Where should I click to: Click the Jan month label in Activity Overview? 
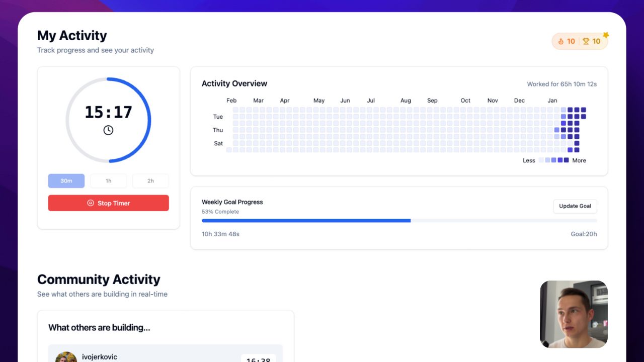tap(552, 100)
